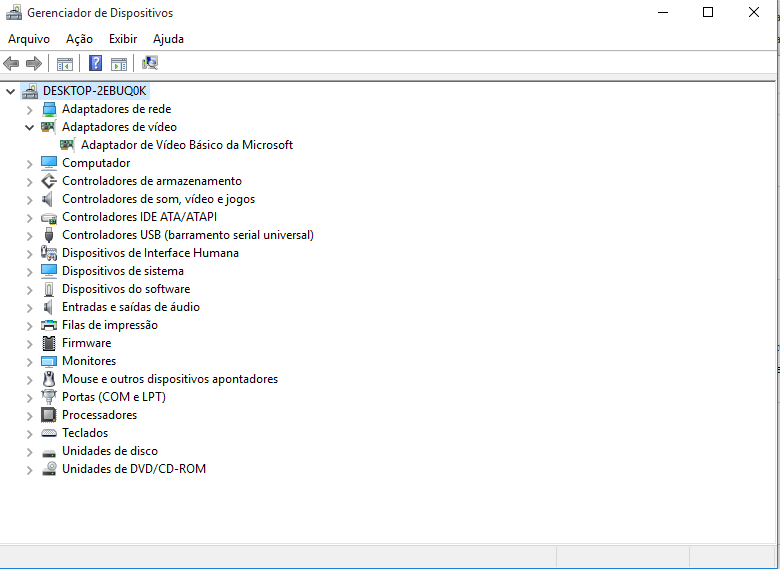Viewport: 780px width, 569px height.
Task: Click the Portas (COM e LPT) connector icon
Action: click(x=49, y=397)
